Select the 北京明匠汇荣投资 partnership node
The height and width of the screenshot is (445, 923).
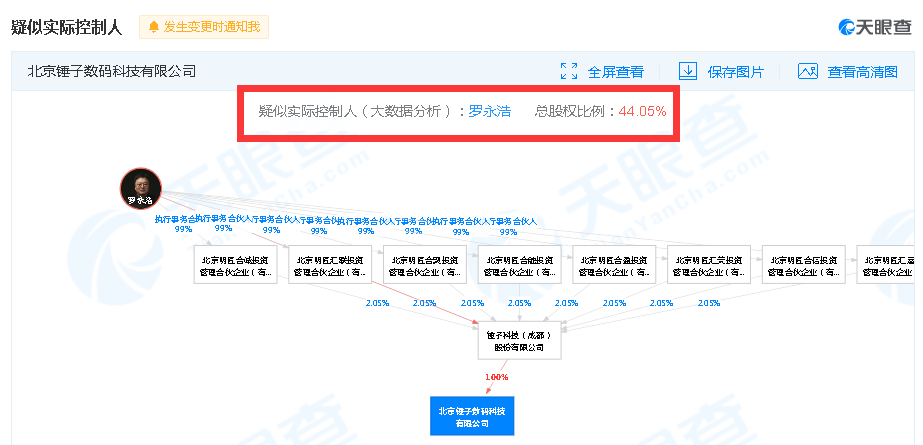coord(709,264)
